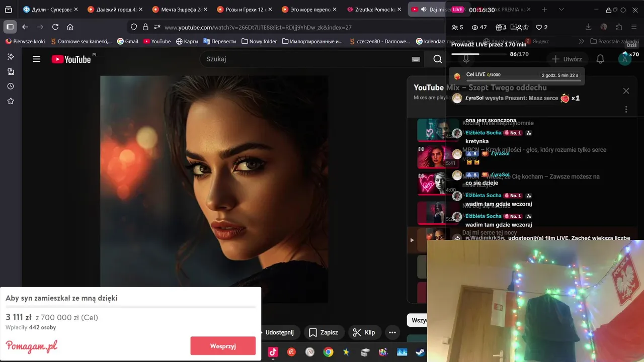Launch Chrome from the taskbar
This screenshot has width=644, height=362.
point(328,352)
